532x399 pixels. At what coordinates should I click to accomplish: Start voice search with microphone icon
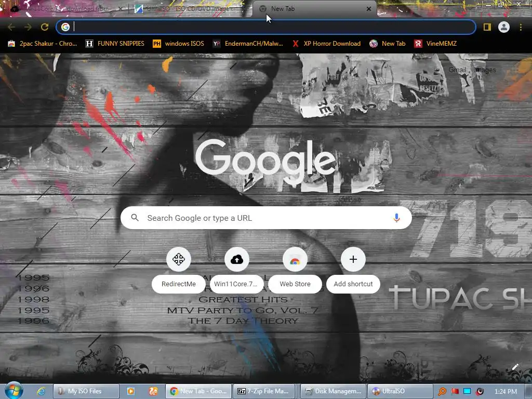(x=396, y=218)
